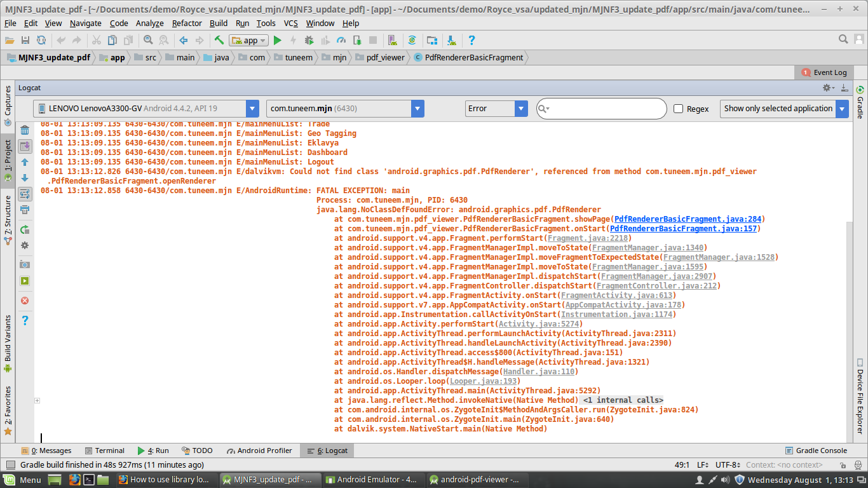Image resolution: width=868 pixels, height=488 pixels.
Task: Open the app run configuration dropdown
Action: pyautogui.click(x=247, y=40)
